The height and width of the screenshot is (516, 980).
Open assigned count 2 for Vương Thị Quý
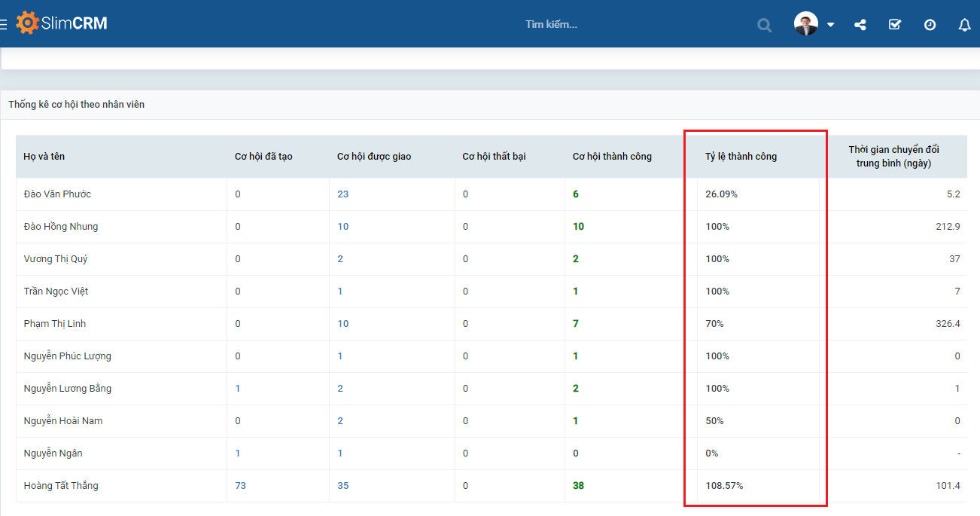point(340,259)
